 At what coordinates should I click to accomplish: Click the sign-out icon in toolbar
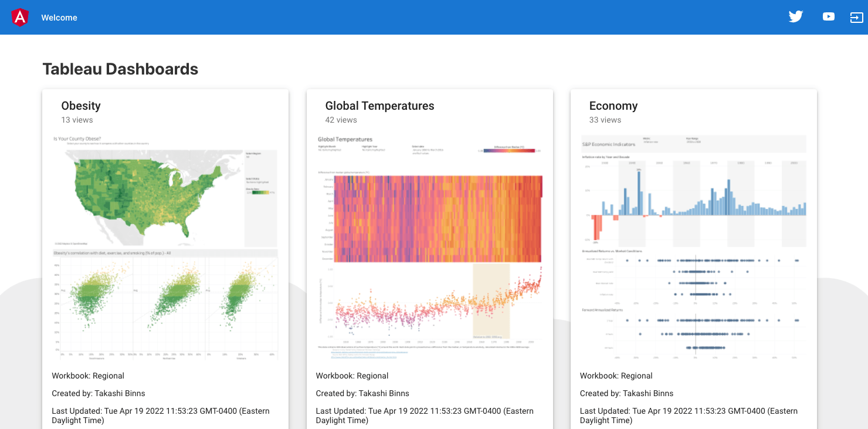click(x=856, y=18)
